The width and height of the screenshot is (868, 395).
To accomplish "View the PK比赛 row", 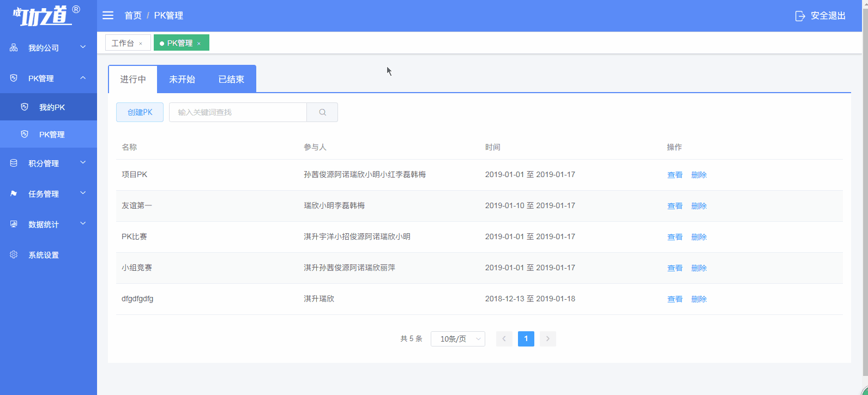I will coord(675,237).
